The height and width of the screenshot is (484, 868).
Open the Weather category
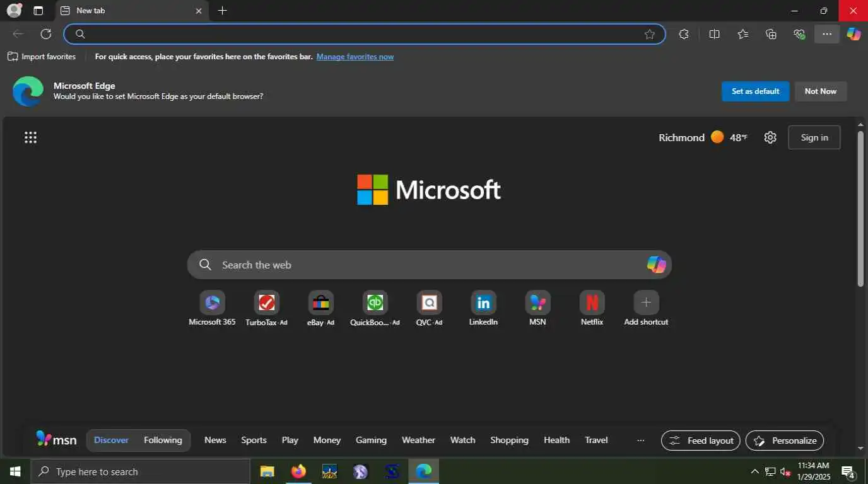click(418, 440)
